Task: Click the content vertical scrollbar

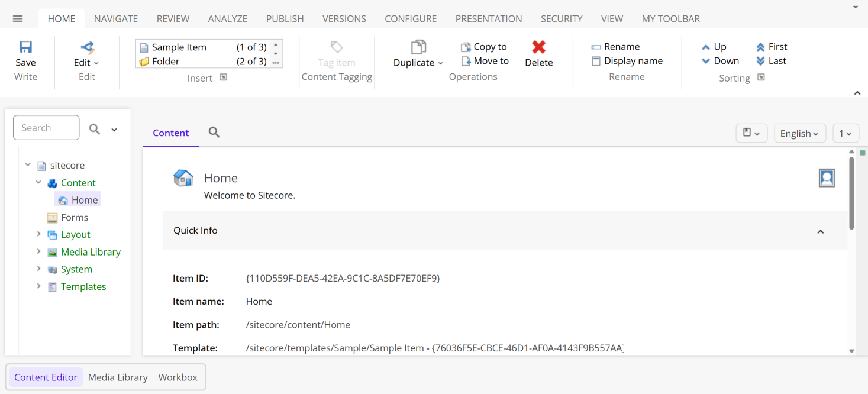Action: pos(851,193)
